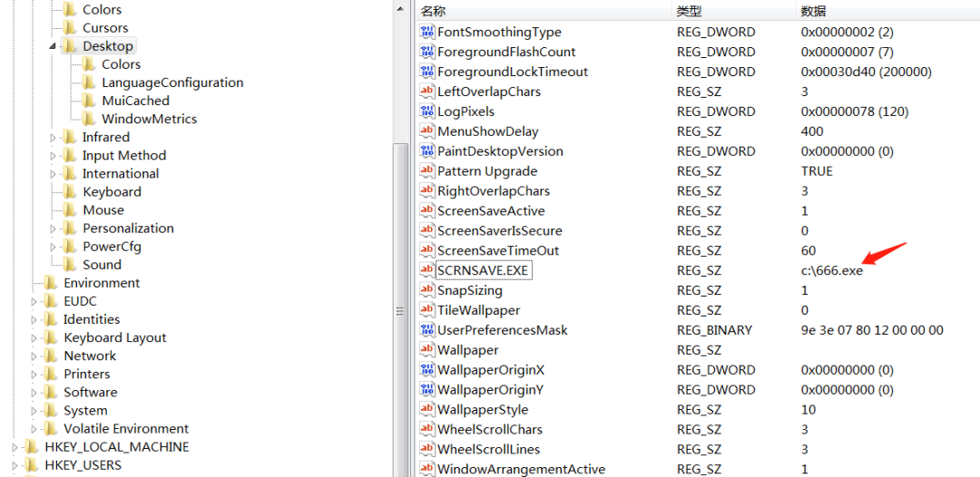Expand the International key
The image size is (980, 477).
pyautogui.click(x=54, y=173)
